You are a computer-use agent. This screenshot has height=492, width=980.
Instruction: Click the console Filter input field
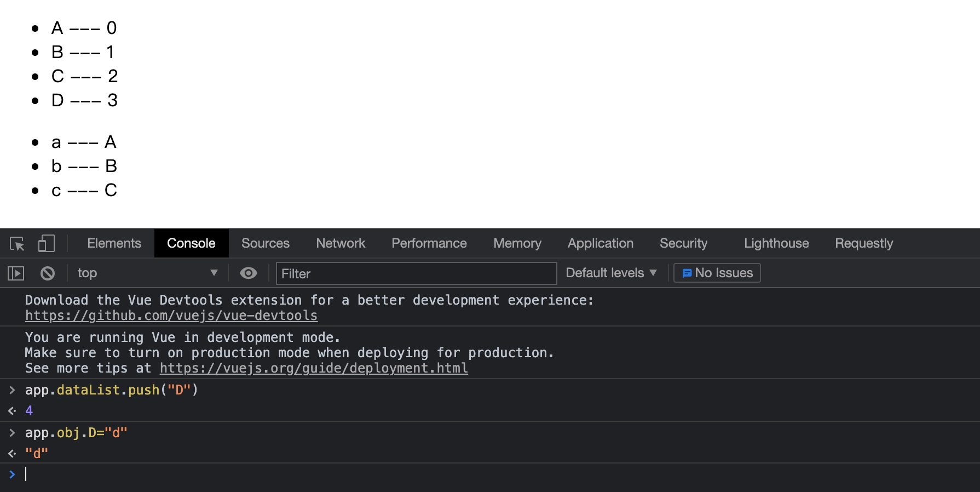[x=416, y=273]
